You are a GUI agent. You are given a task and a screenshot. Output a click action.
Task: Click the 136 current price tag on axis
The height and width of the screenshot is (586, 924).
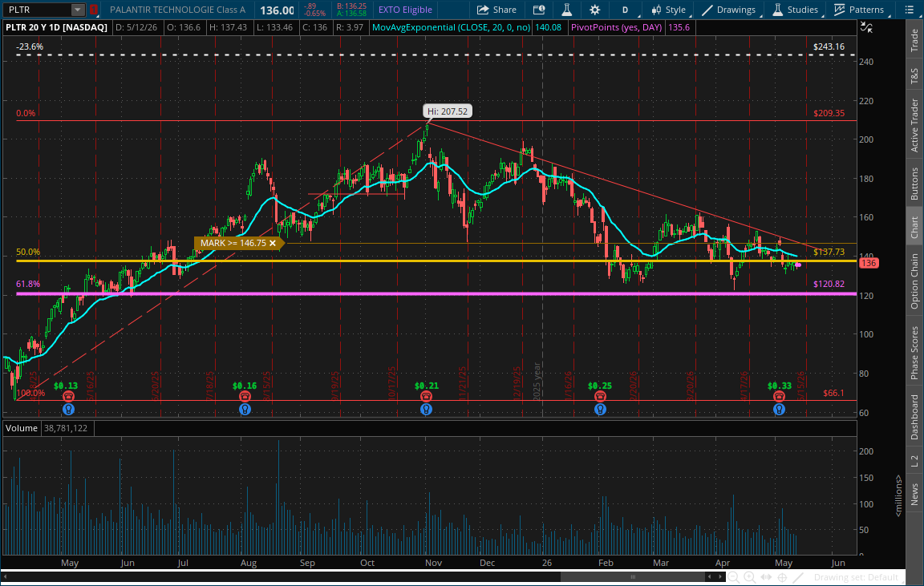point(869,263)
